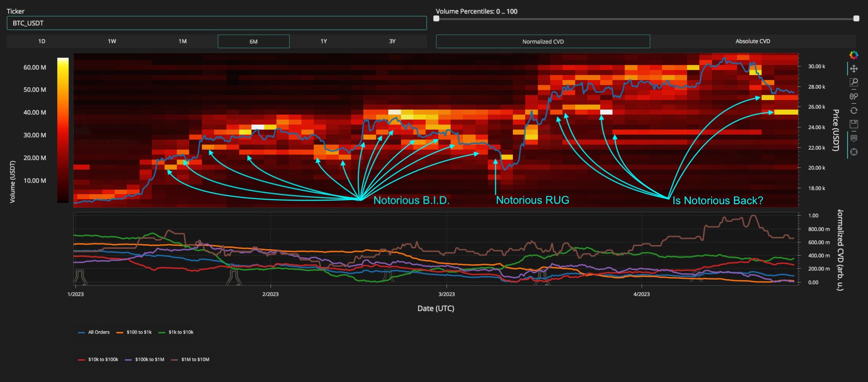Choose the 3Y time range
868x382 pixels.
click(x=392, y=41)
